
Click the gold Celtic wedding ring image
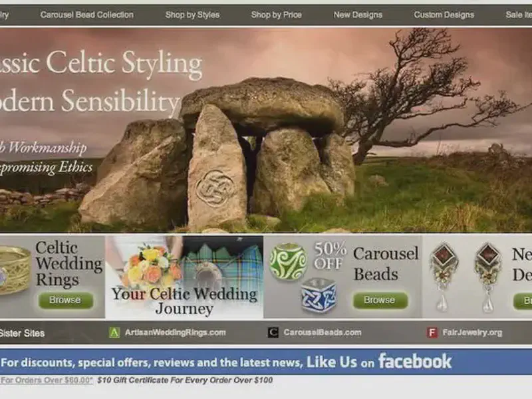click(14, 271)
